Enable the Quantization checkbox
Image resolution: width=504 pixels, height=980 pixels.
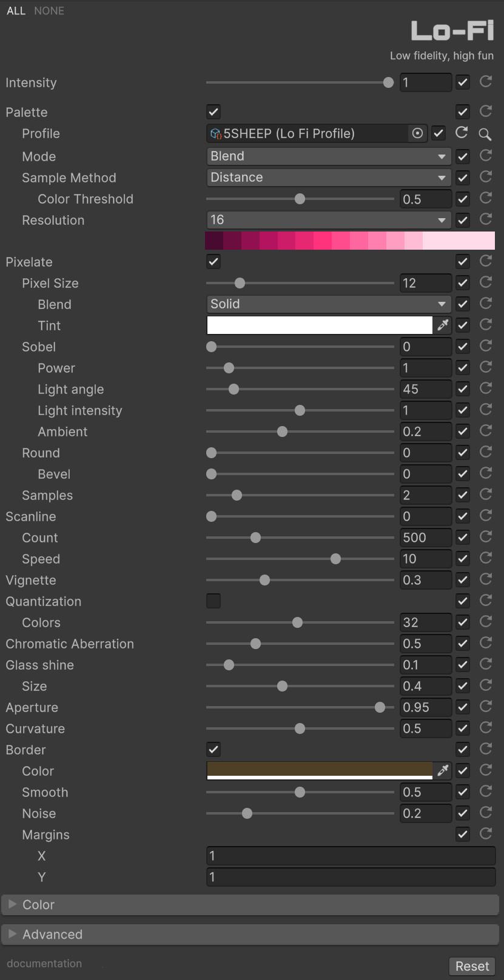tap(213, 601)
